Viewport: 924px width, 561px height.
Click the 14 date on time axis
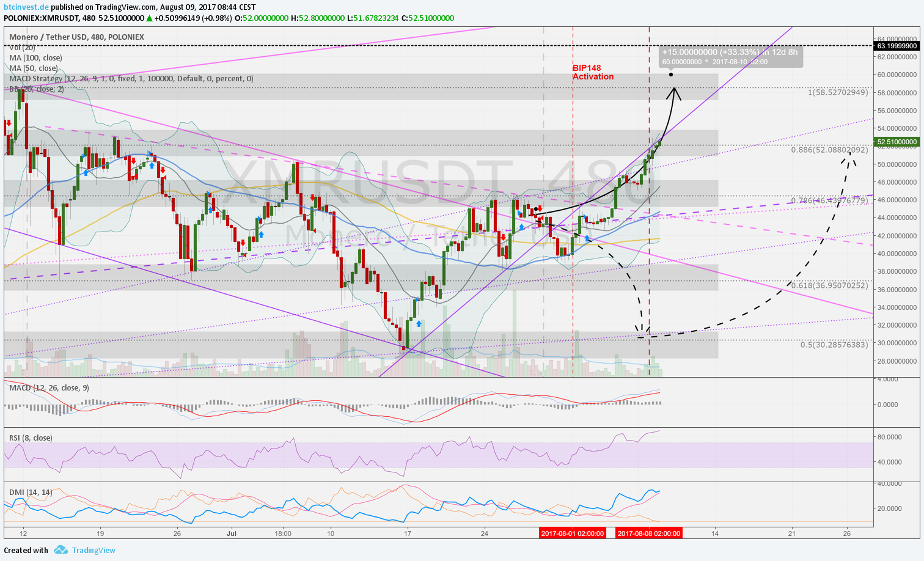(716, 533)
